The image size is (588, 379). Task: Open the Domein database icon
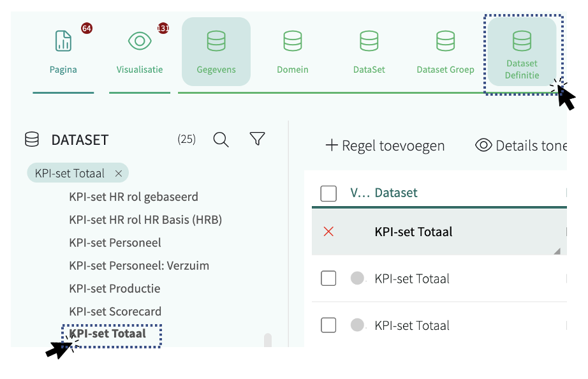(293, 41)
